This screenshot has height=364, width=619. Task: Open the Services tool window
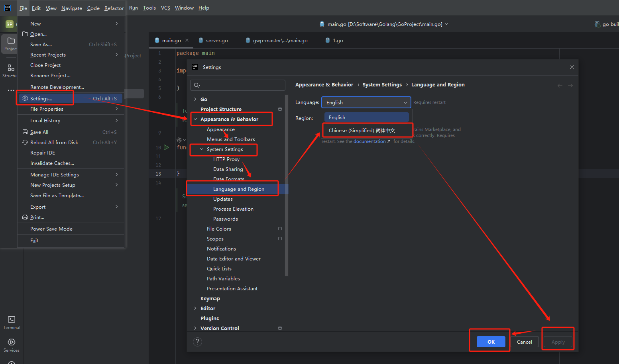coord(12,345)
